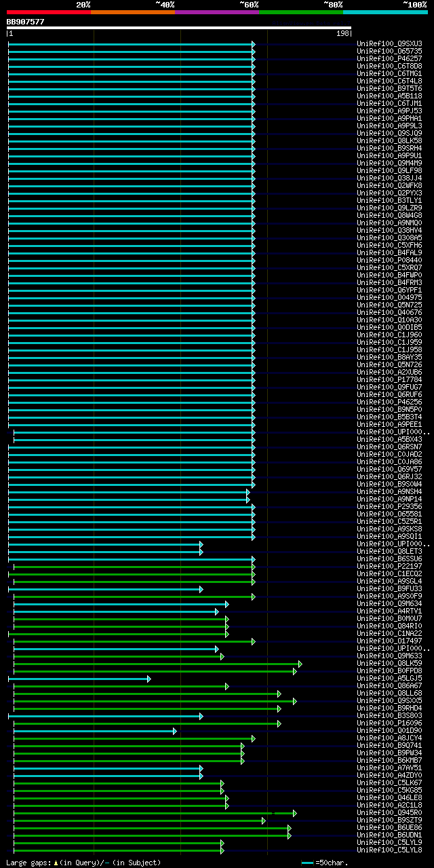Select the UniRef100_B0FPD8 label
Screen dimensions: 434x868
pos(389,671)
